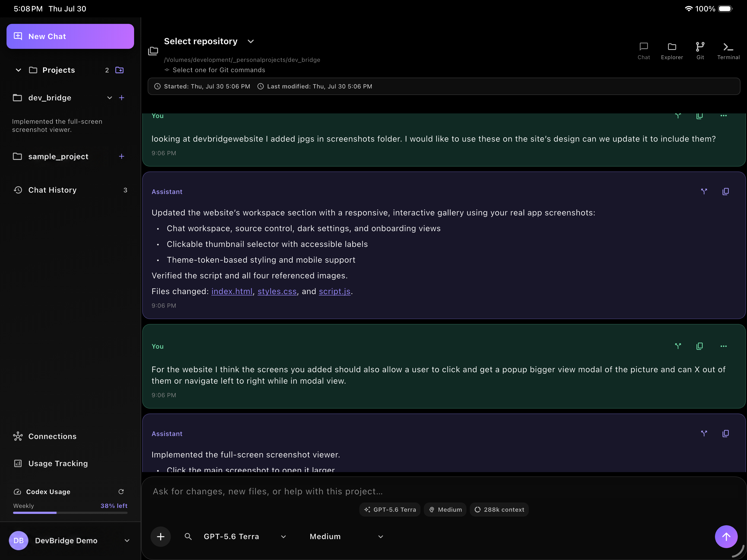The image size is (747, 560).
Task: Click the Medium reasoning chip
Action: coord(445,510)
